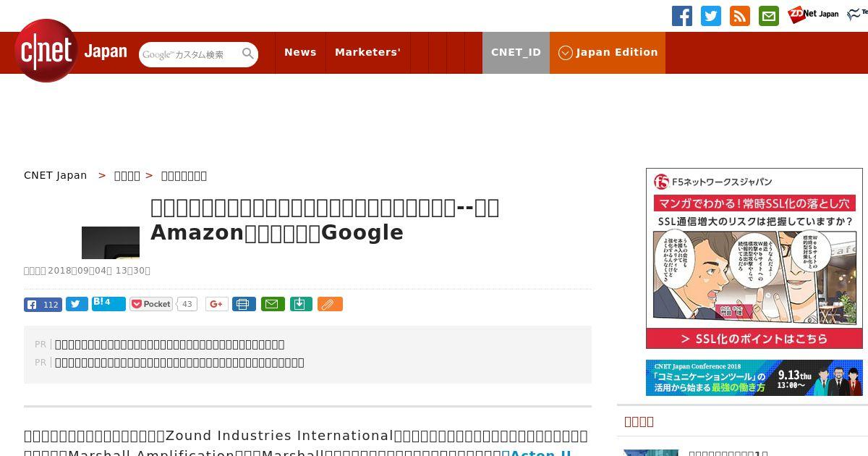The image size is (868, 456).
Task: Open the CNET Japan logo homepage
Action: tap(71, 51)
